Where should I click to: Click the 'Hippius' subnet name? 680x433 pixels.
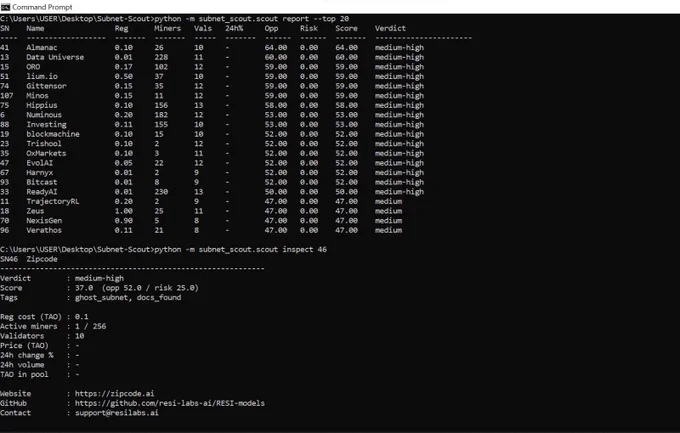[x=42, y=105]
